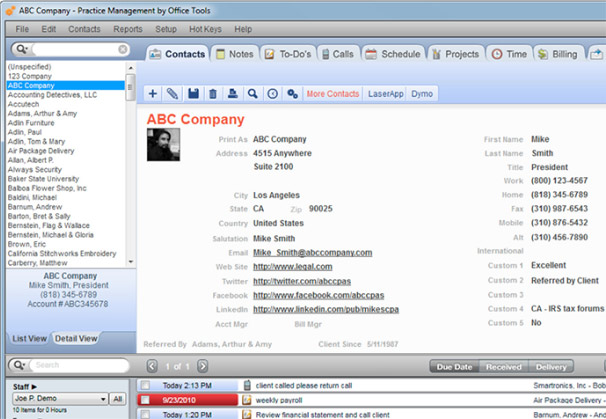This screenshot has height=419, width=606.
Task: Click the paperclip attachment icon
Action: [x=172, y=94]
